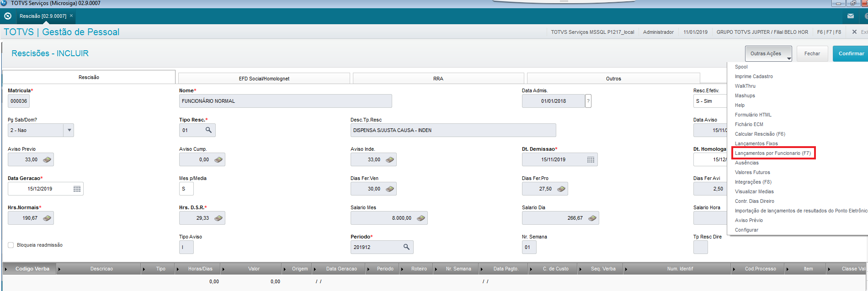Select Ausências menu item
The image size is (868, 291).
click(x=746, y=163)
